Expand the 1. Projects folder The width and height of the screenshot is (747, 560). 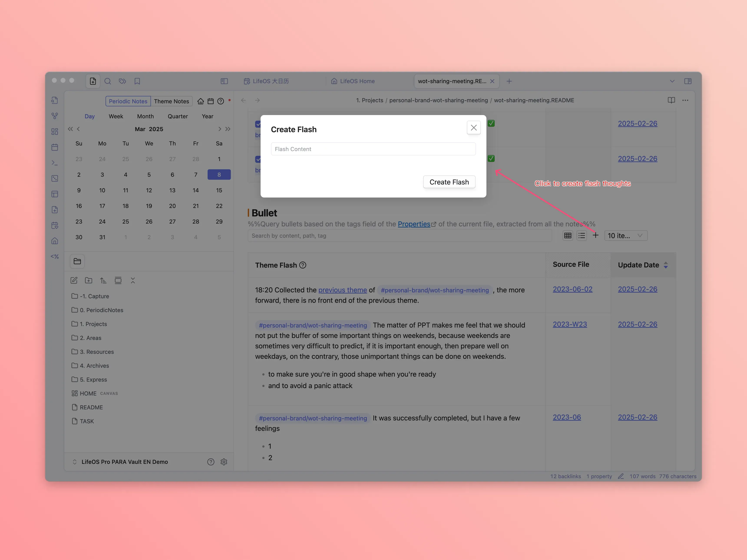(x=93, y=324)
